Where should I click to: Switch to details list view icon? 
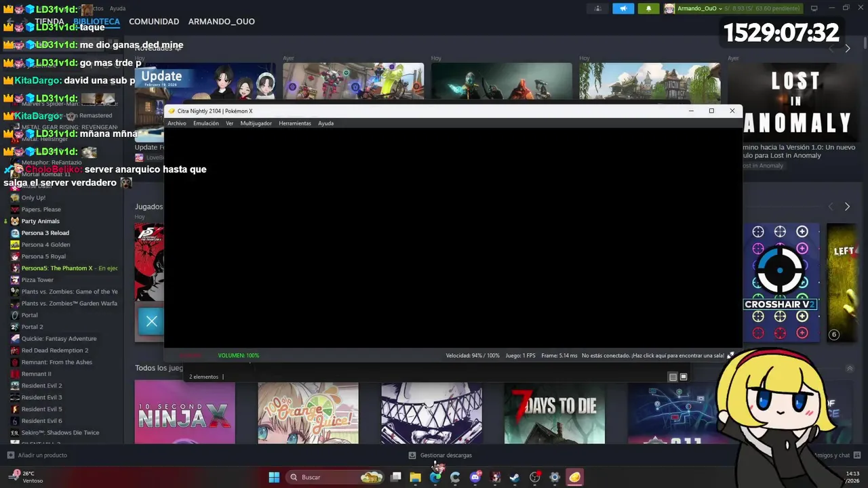pyautogui.click(x=673, y=377)
